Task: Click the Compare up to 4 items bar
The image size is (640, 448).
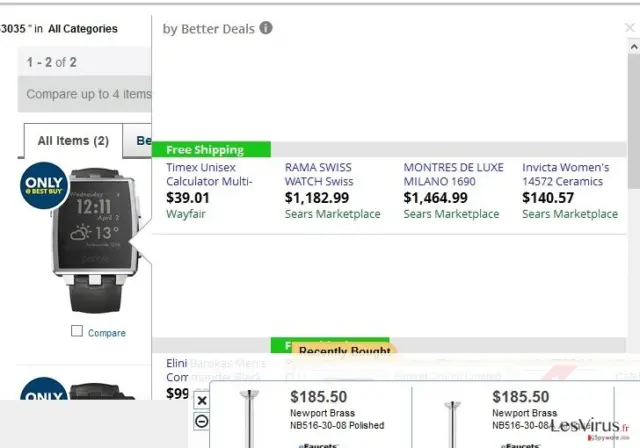Action: coord(84,94)
